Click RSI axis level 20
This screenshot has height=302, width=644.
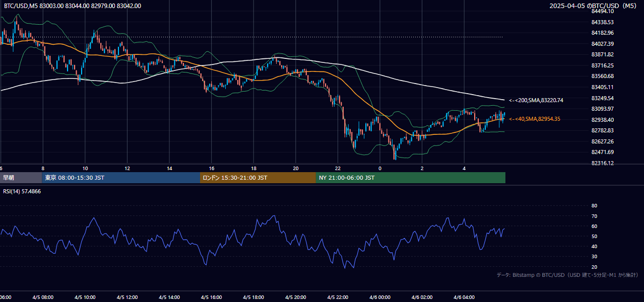click(x=594, y=267)
